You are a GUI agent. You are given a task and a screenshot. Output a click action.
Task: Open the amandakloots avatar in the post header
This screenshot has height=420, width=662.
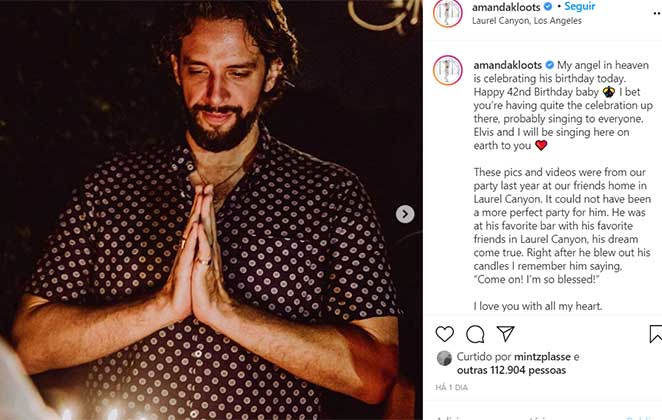447,13
